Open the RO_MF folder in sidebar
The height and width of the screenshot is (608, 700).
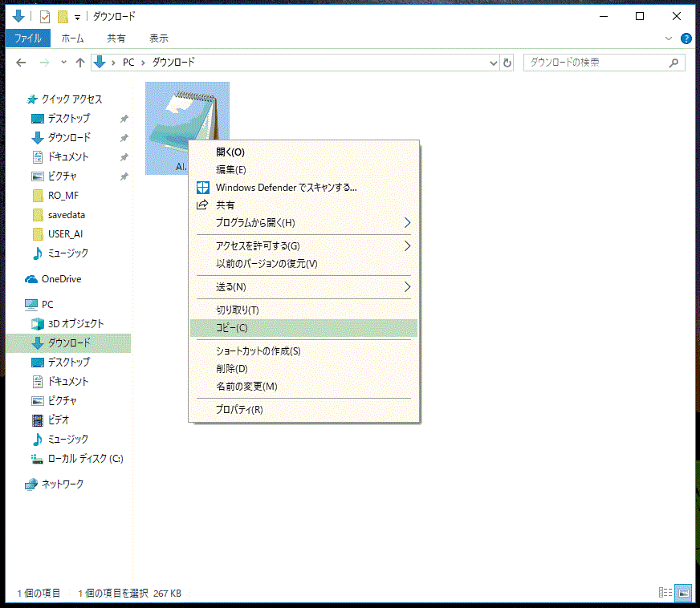63,196
